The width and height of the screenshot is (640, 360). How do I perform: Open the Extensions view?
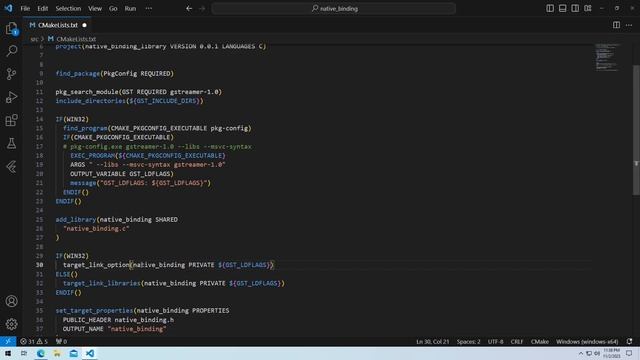(11, 120)
